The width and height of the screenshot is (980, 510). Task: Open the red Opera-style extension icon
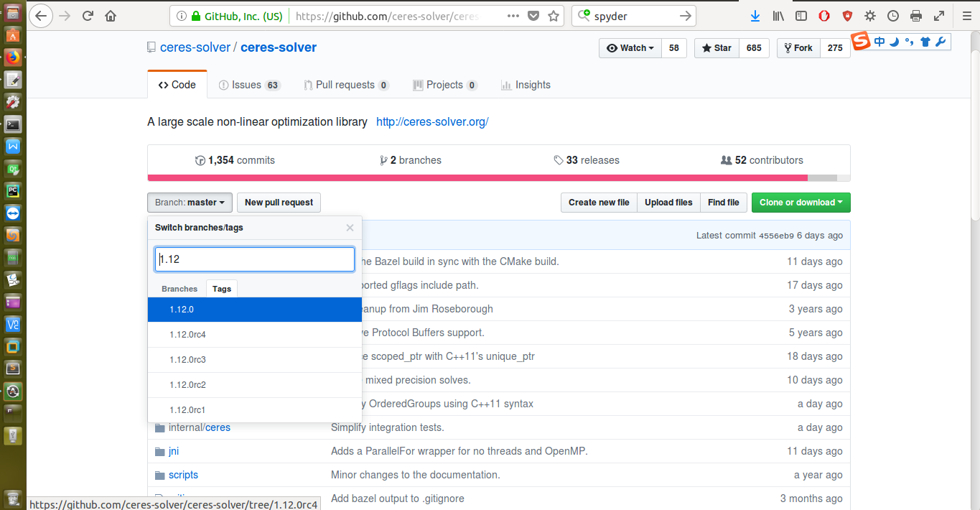[x=824, y=16]
